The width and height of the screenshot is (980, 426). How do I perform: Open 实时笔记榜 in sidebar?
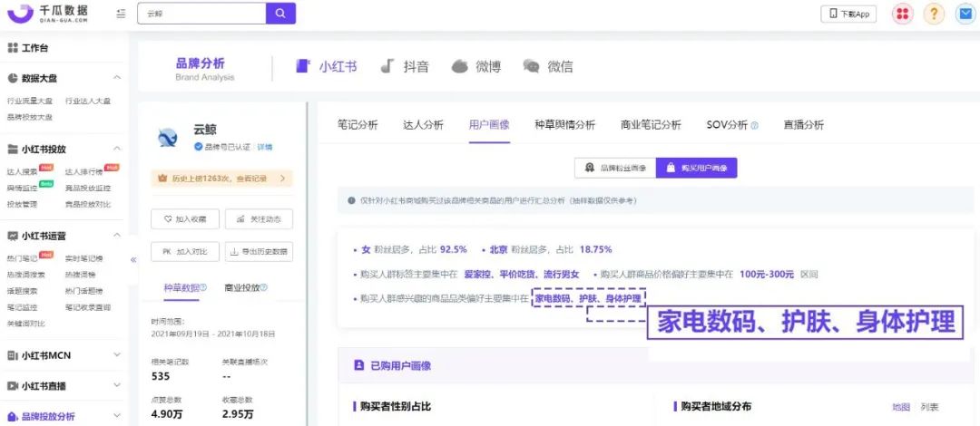(x=83, y=258)
